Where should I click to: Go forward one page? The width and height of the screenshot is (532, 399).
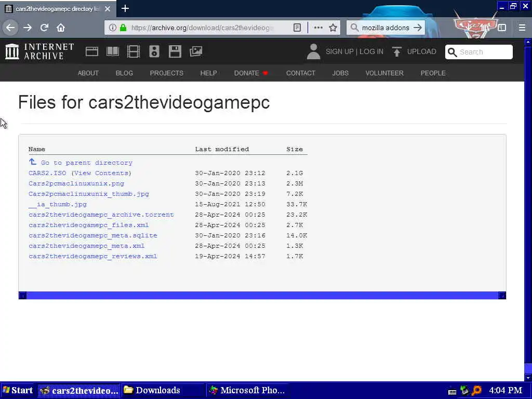[x=28, y=28]
